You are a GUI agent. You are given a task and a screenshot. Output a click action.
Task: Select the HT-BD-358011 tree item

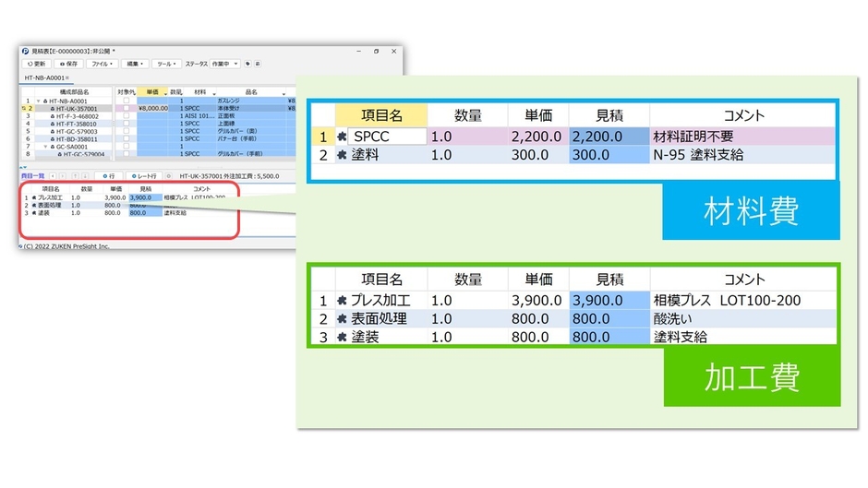tap(78, 139)
